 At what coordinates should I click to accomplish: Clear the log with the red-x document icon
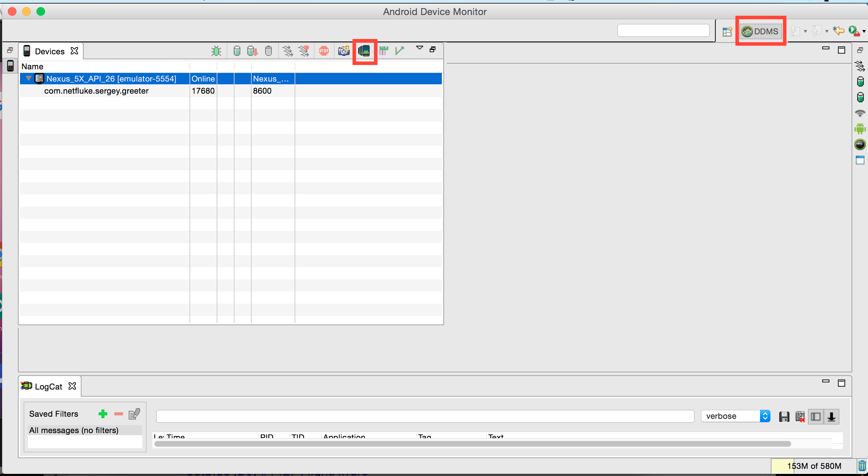click(x=800, y=417)
